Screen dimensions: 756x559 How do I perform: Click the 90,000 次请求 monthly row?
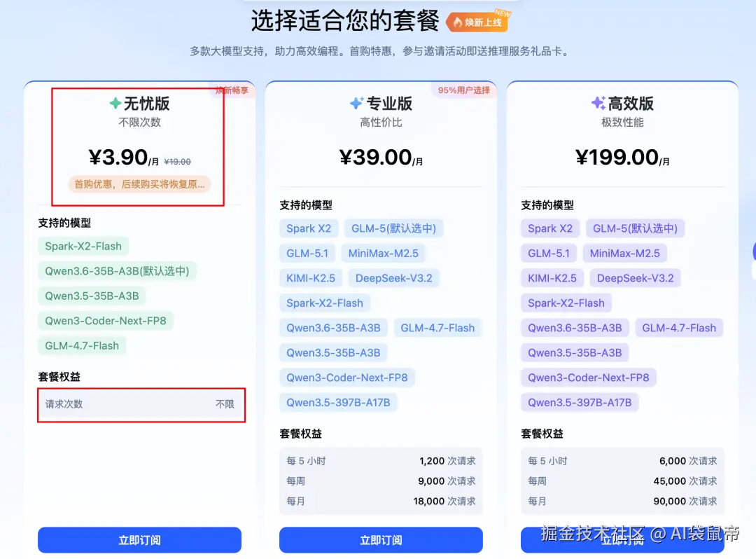(622, 501)
